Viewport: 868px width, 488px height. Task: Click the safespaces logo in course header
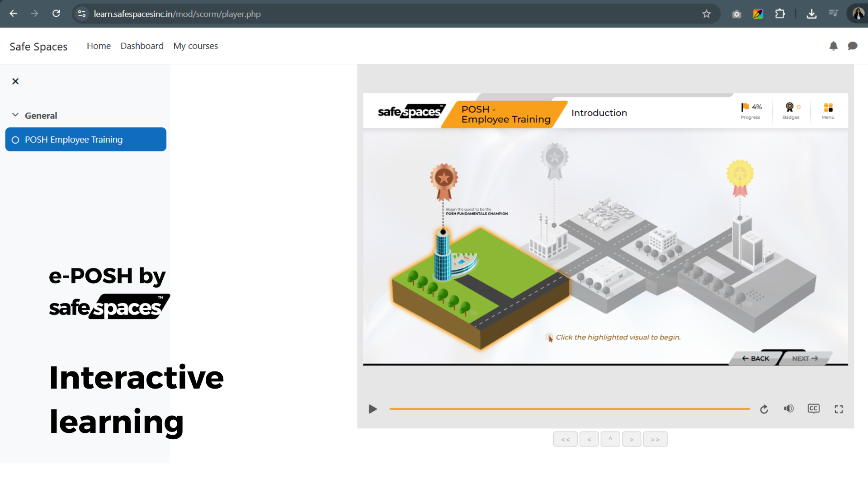click(411, 111)
